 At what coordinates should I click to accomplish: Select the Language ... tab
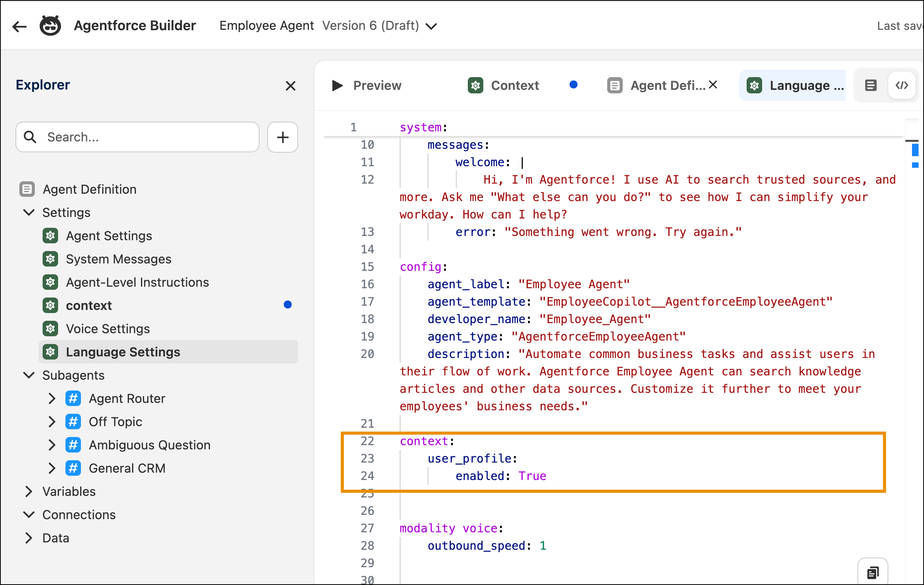(x=792, y=85)
